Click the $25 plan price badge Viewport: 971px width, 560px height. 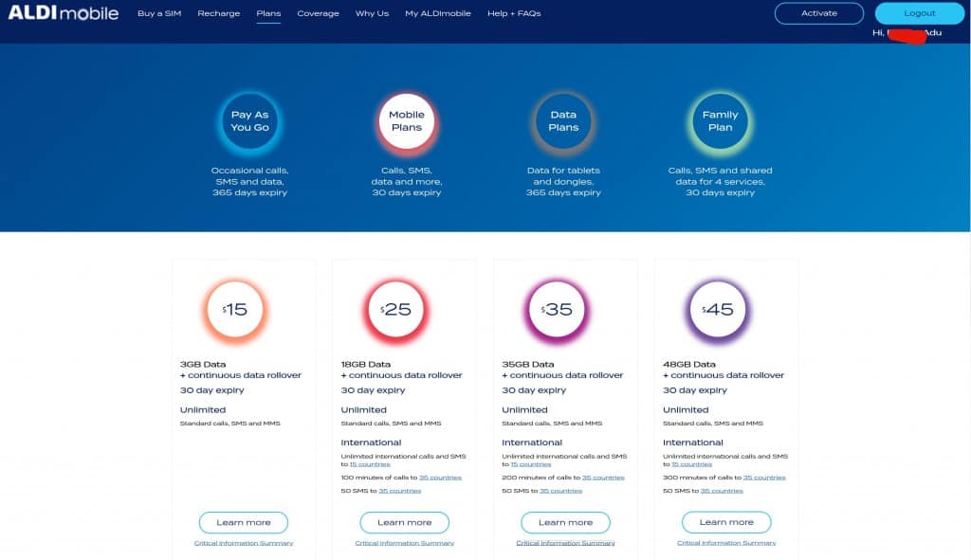click(396, 310)
